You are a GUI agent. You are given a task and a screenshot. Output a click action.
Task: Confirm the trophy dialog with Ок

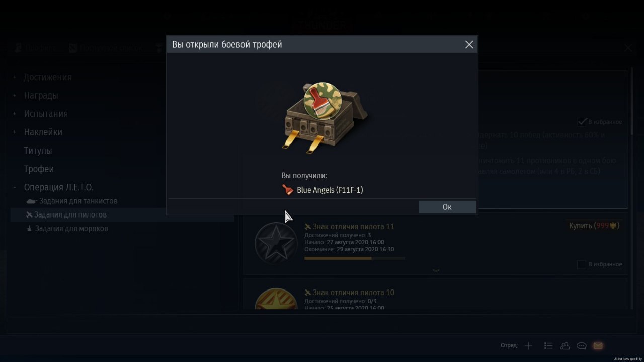click(x=447, y=207)
